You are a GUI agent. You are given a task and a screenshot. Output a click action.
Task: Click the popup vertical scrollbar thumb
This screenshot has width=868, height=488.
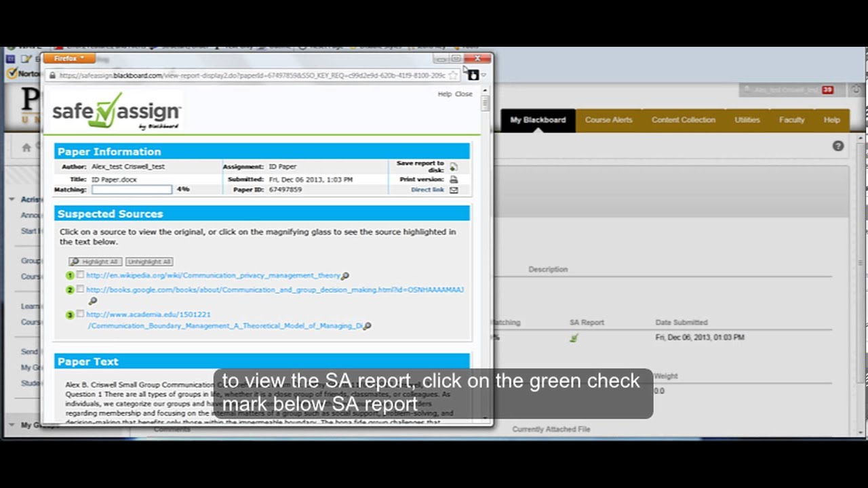click(485, 102)
